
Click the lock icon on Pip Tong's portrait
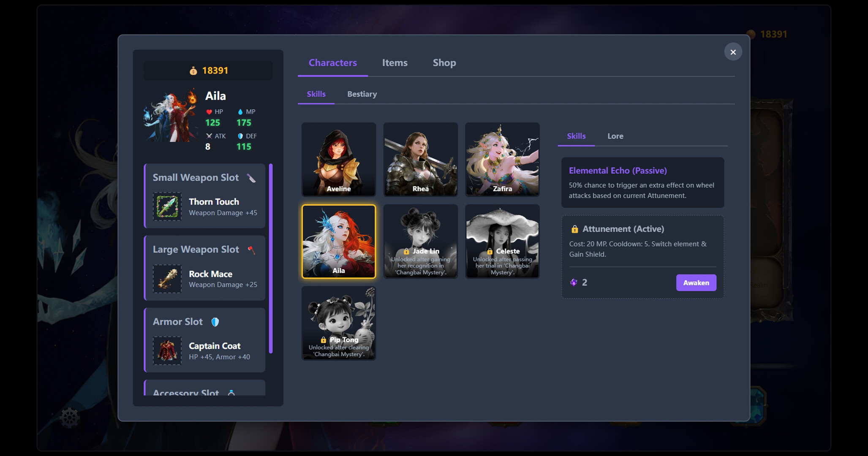323,339
